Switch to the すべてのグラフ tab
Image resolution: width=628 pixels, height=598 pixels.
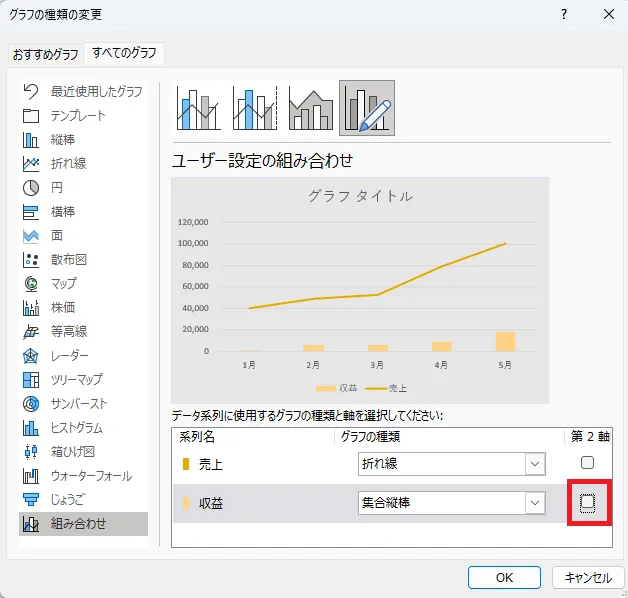click(124, 53)
